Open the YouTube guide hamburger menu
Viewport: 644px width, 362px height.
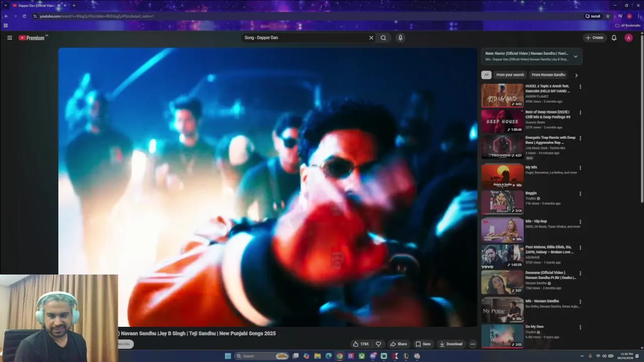[x=10, y=38]
